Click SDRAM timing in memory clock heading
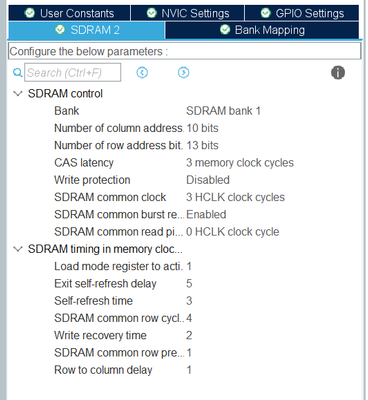368x400 pixels. point(105,249)
